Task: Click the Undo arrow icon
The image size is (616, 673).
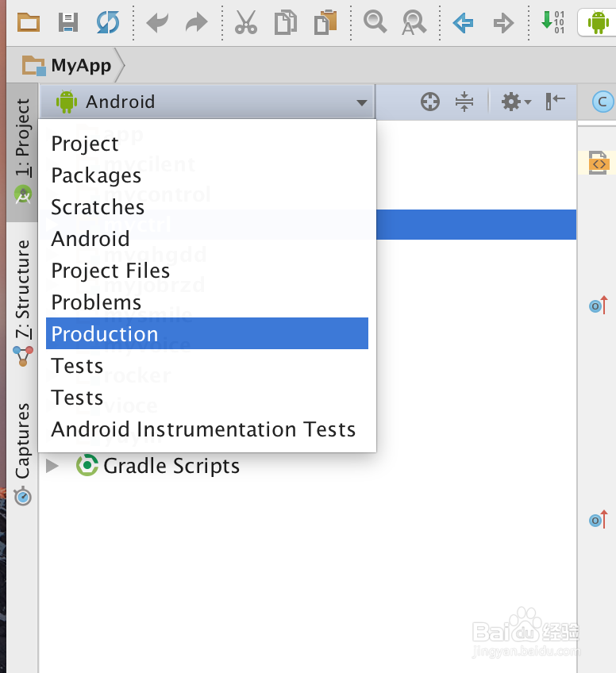Action: (156, 22)
